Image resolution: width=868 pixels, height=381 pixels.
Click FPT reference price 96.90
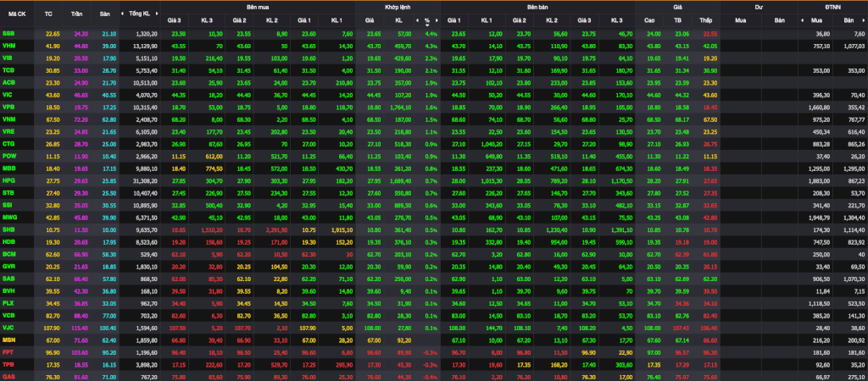point(52,352)
